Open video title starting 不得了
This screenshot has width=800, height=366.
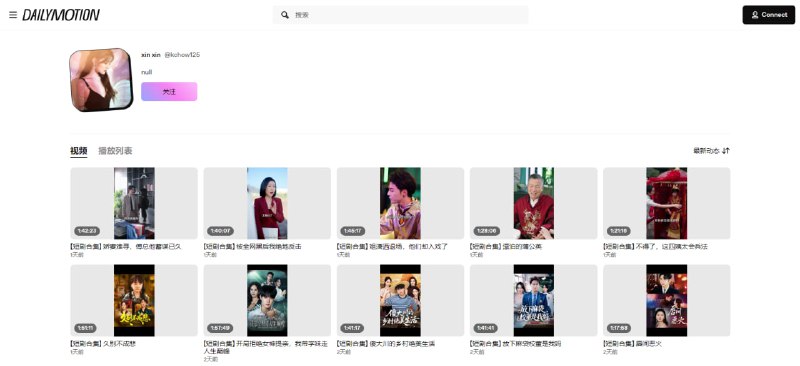[656, 247]
